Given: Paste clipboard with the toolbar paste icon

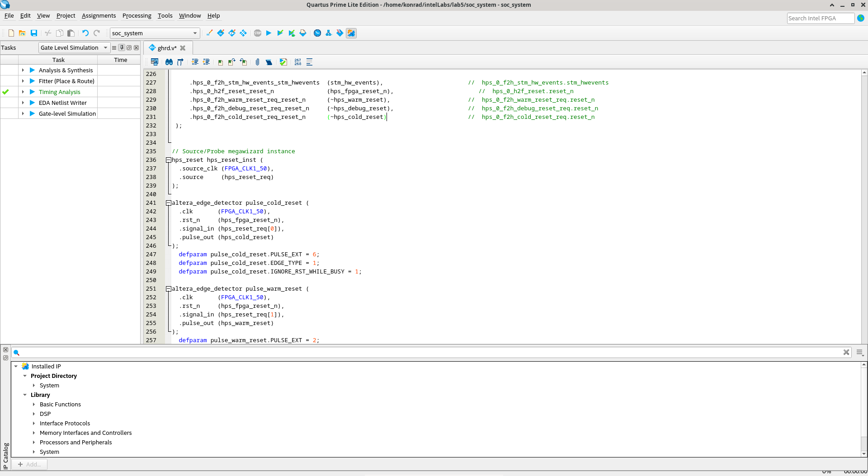Looking at the screenshot, I should click(x=71, y=33).
